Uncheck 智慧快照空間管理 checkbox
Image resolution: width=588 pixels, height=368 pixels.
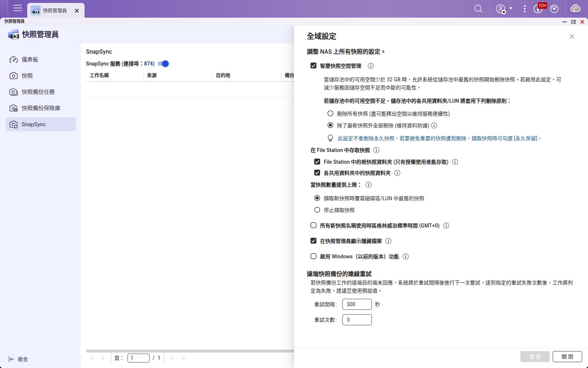(313, 66)
